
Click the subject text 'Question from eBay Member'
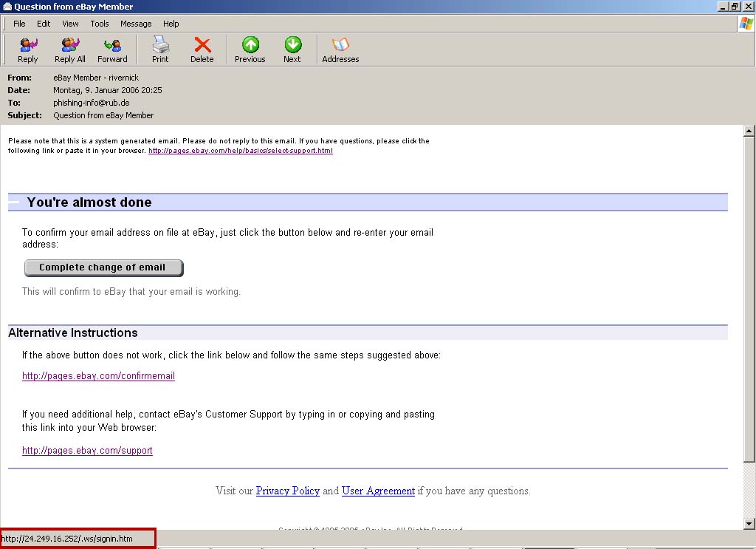[x=103, y=115]
